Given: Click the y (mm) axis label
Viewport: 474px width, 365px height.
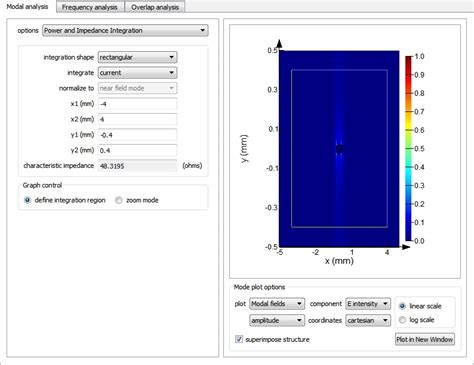Looking at the screenshot, I should tap(244, 148).
